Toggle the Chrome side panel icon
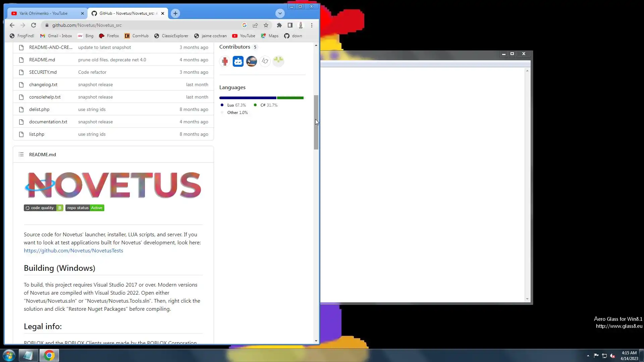This screenshot has width=644, height=362. coord(290,25)
